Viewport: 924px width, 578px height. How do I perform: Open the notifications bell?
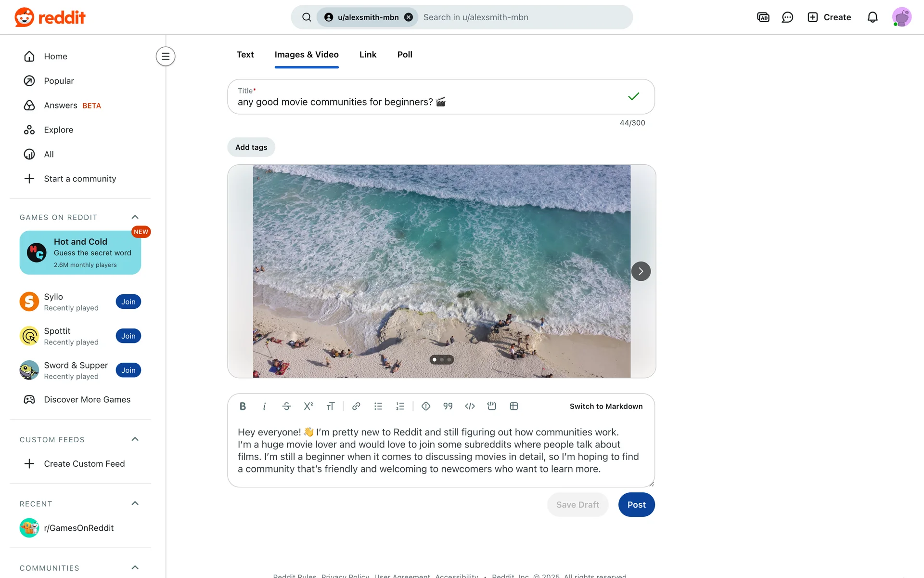coord(872,17)
